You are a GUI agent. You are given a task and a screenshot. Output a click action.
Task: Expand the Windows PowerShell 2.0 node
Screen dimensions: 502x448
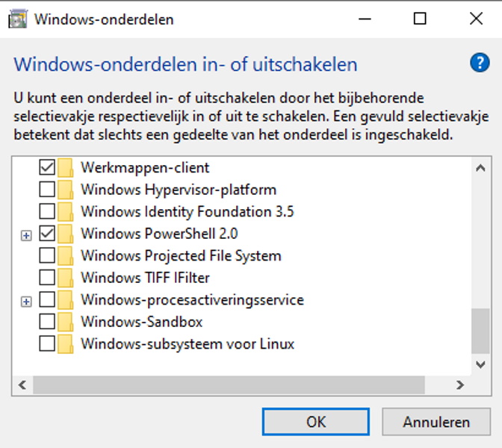(x=27, y=234)
